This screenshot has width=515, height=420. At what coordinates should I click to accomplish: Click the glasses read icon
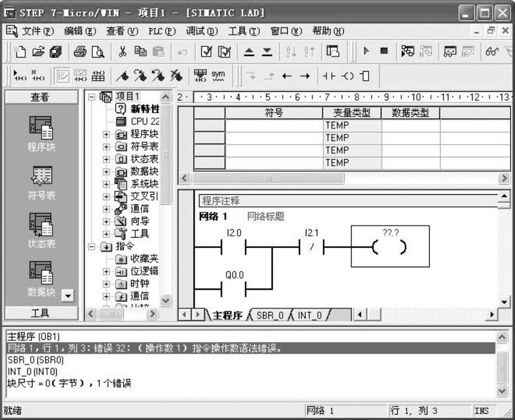492,51
